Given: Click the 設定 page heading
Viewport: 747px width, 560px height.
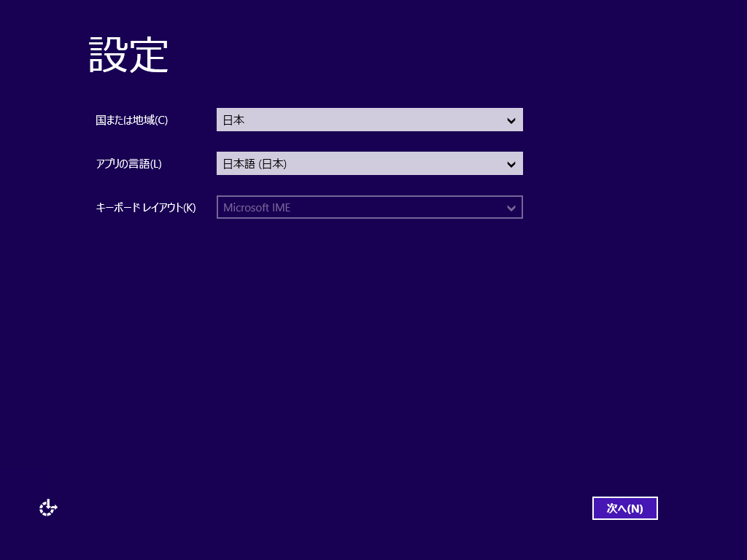Looking at the screenshot, I should coord(128,55).
